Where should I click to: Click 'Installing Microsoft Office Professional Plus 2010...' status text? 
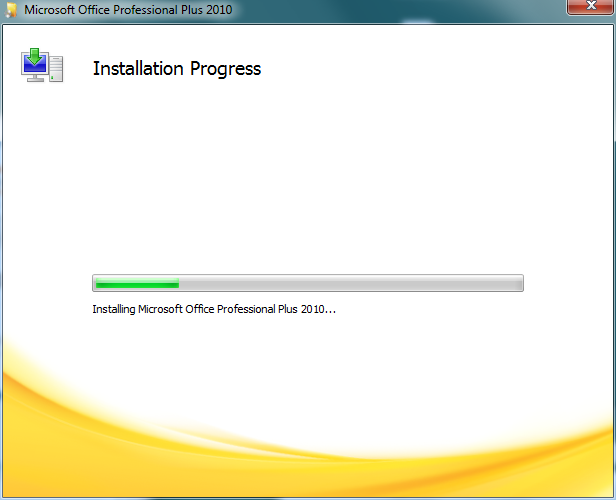click(214, 309)
